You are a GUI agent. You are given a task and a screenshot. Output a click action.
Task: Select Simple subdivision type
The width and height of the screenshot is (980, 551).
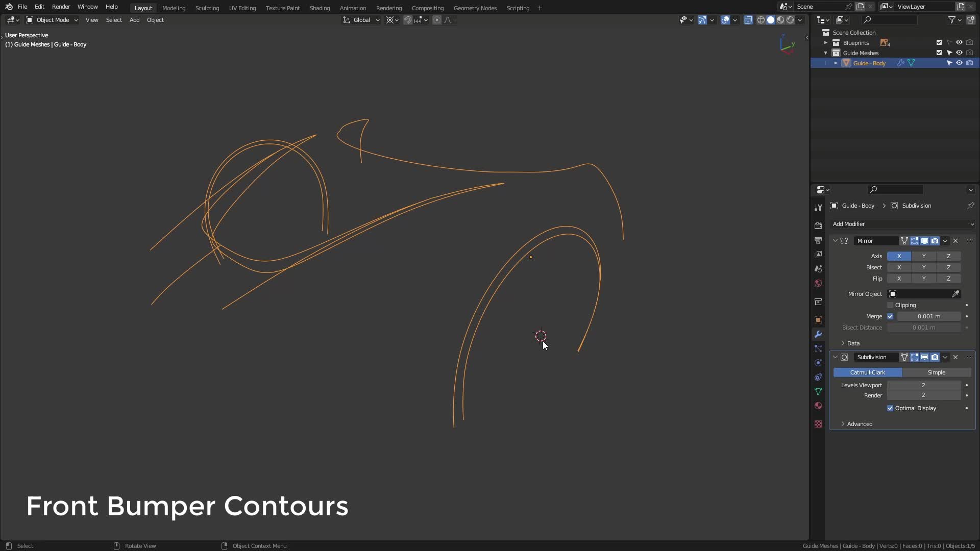[937, 372]
